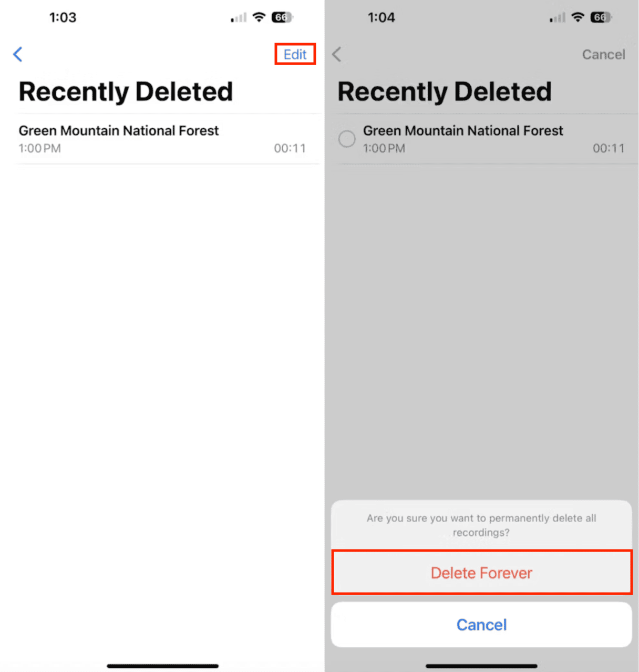639x672 pixels.
Task: Tap the gray Cancel link at the top right
Action: pos(603,55)
